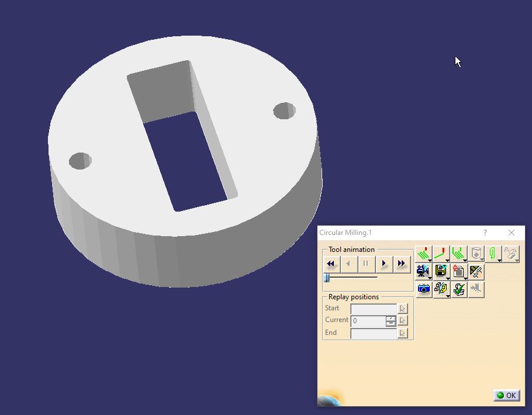Open the video camera simulation icon

point(424,271)
